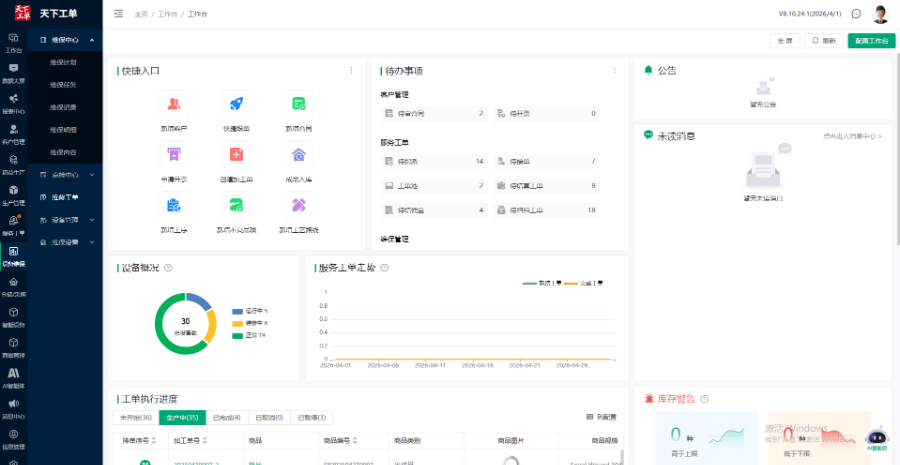Click the help icon next to 设备概况

click(168, 268)
